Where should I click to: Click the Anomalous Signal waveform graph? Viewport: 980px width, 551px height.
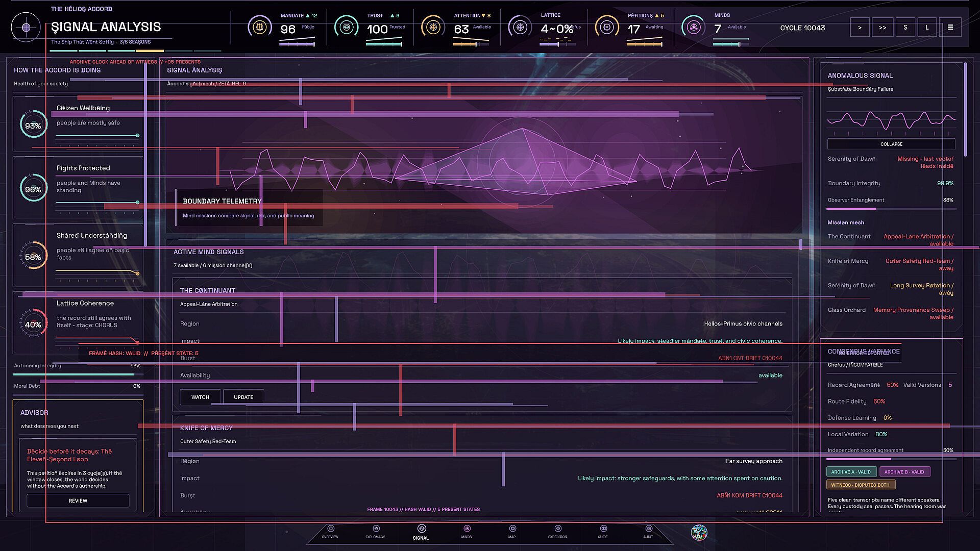click(891, 121)
